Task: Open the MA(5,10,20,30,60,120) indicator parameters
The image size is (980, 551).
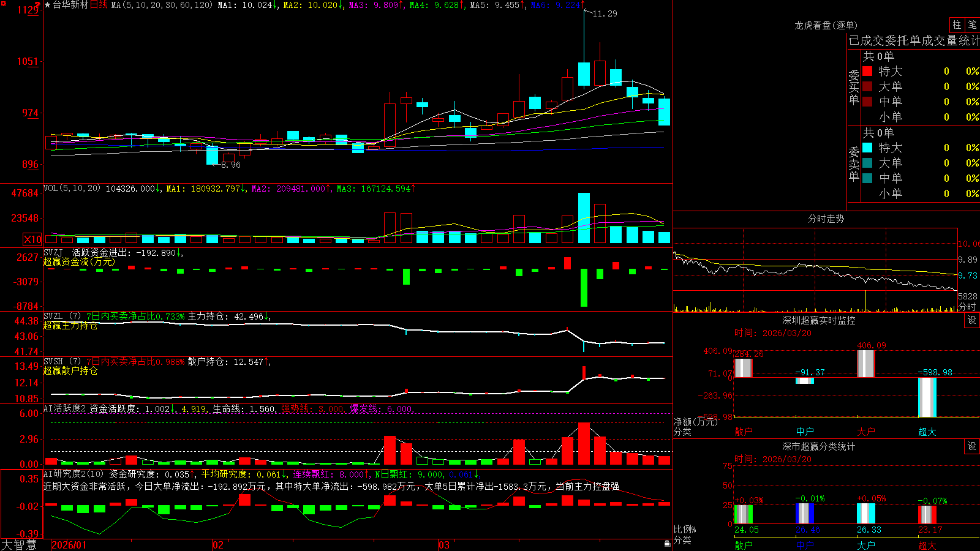Action: point(162,5)
